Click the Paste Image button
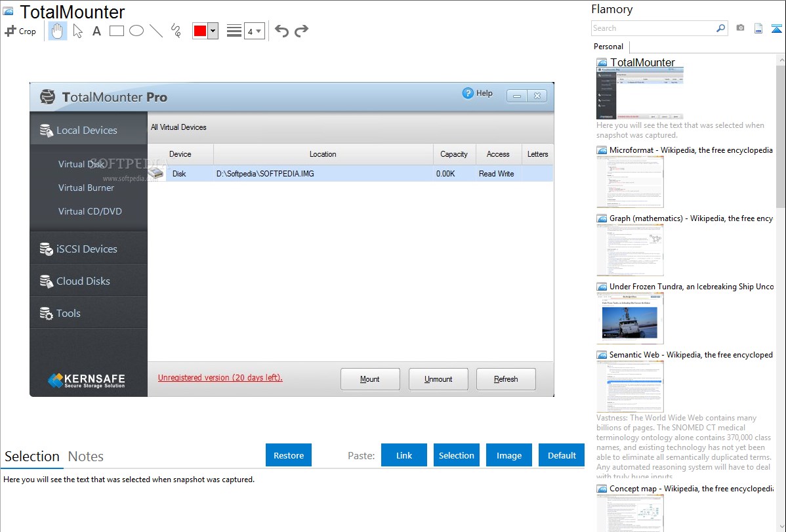 click(x=508, y=455)
